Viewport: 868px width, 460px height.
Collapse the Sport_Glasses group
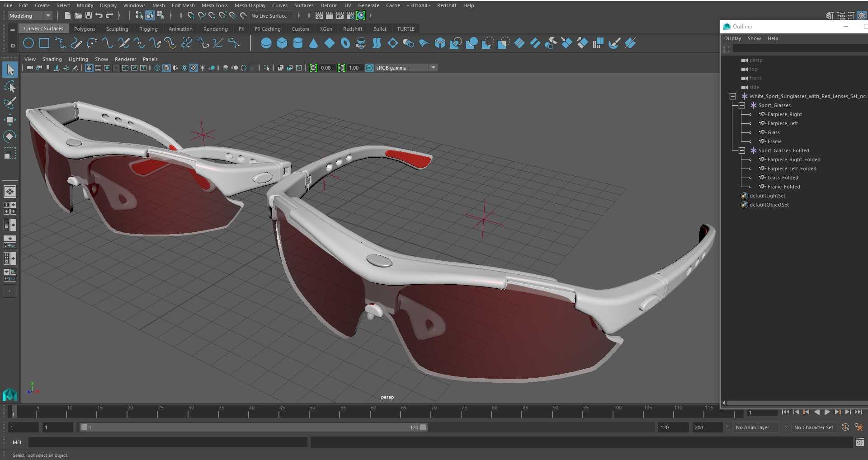(742, 105)
